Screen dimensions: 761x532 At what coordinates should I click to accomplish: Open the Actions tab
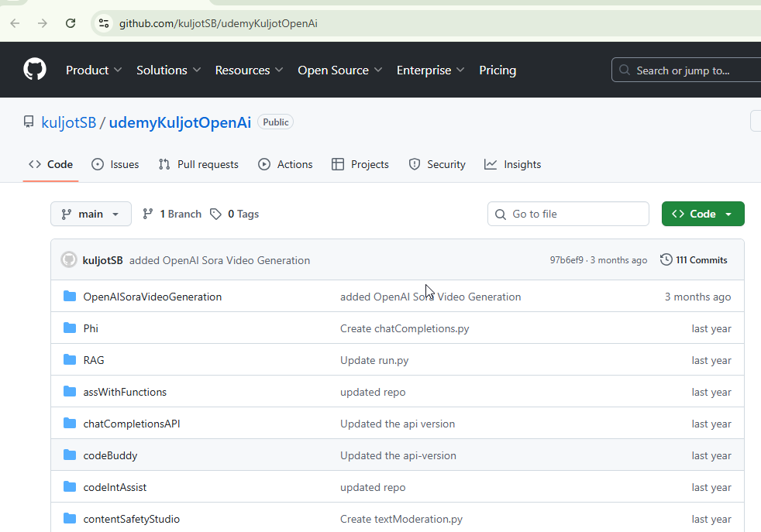[285, 164]
